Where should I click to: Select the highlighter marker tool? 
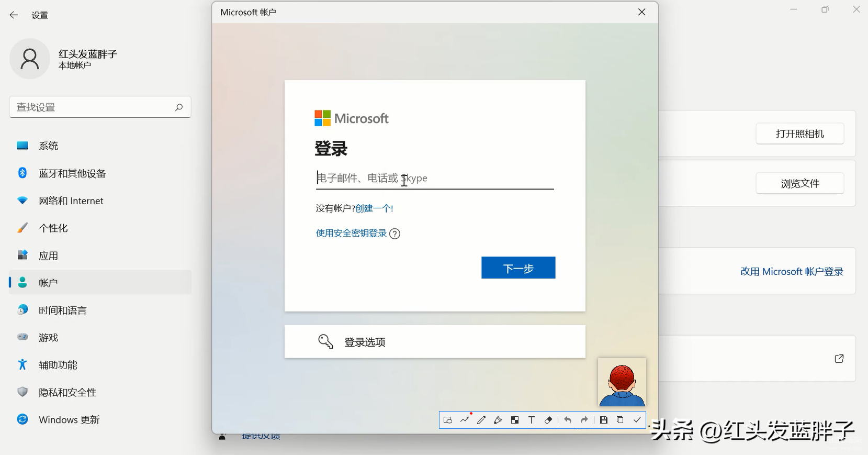click(x=498, y=420)
